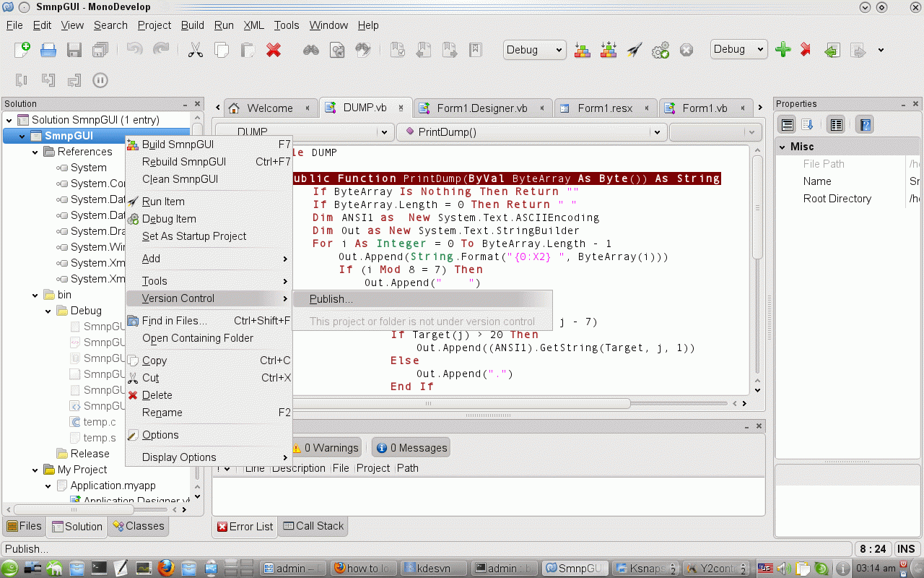Toggle the Messages filter in Error List

point(411,448)
